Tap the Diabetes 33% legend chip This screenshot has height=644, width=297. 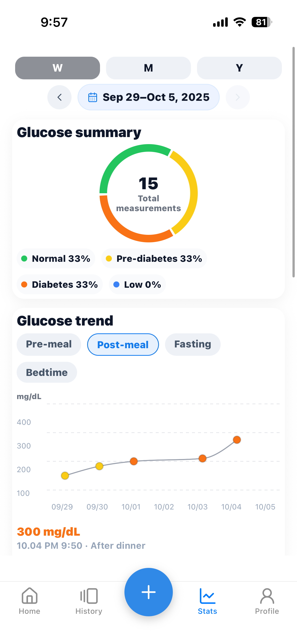click(60, 284)
